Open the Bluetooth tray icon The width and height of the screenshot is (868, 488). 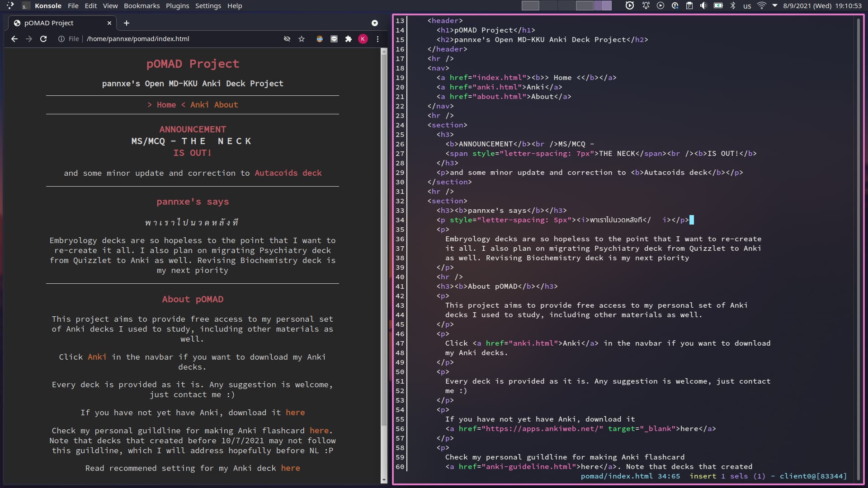click(x=733, y=5)
